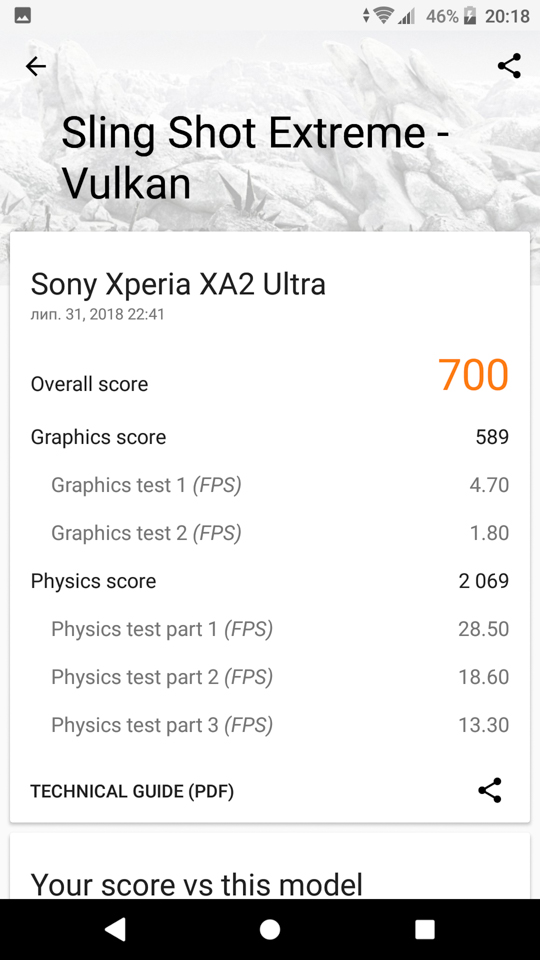Tap the battery indicator icon

470,16
